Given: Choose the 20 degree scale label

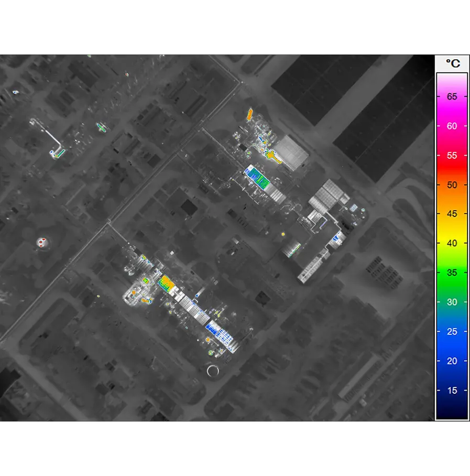Looking at the screenshot, I should [452, 361].
